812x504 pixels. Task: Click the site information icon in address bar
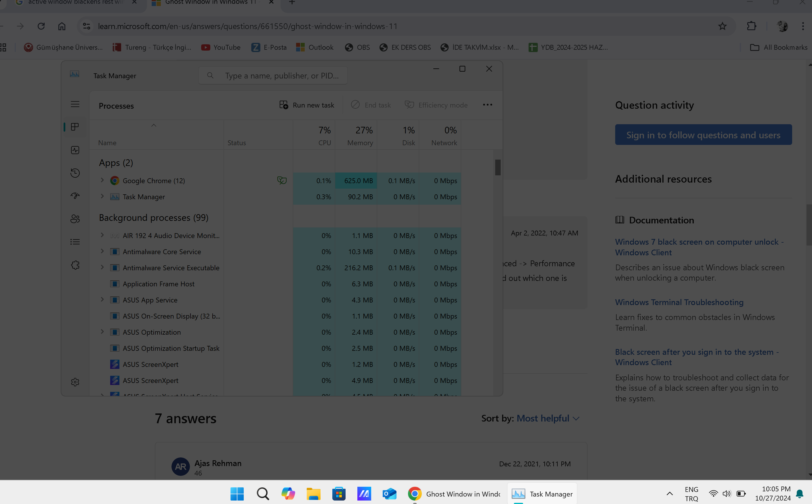[86, 26]
